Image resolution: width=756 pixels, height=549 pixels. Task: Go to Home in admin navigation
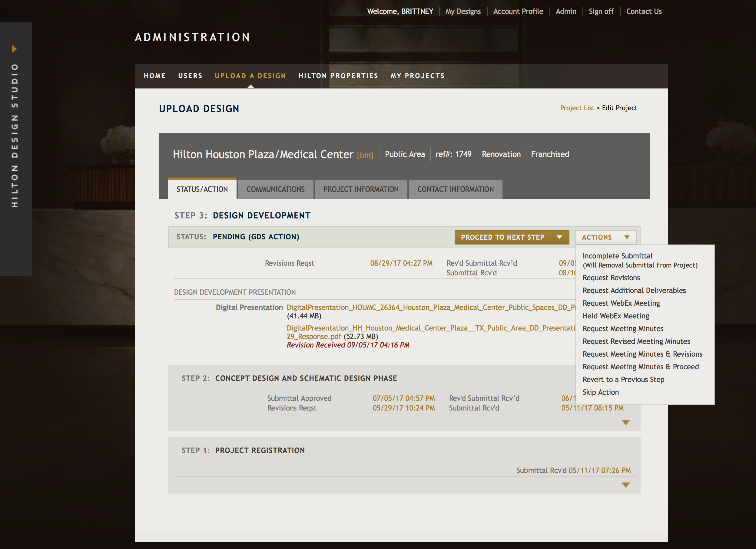click(155, 76)
